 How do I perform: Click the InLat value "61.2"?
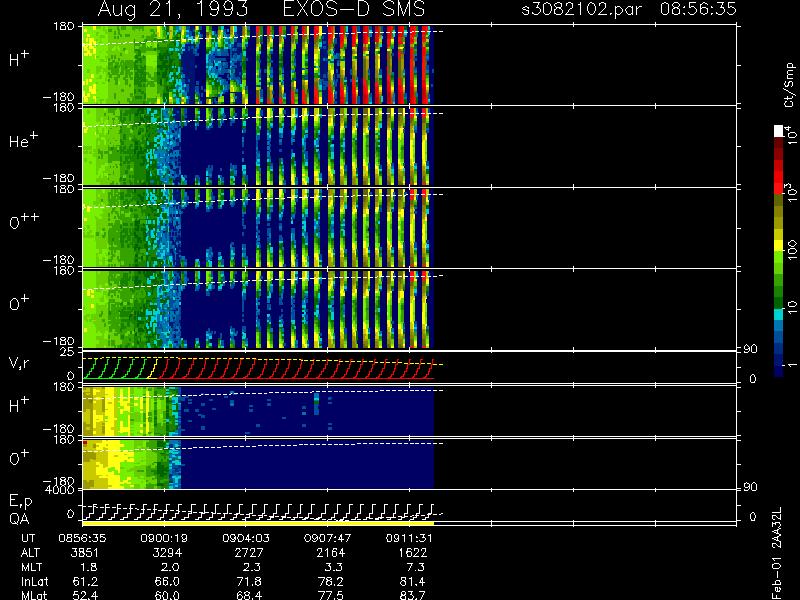tap(85, 581)
